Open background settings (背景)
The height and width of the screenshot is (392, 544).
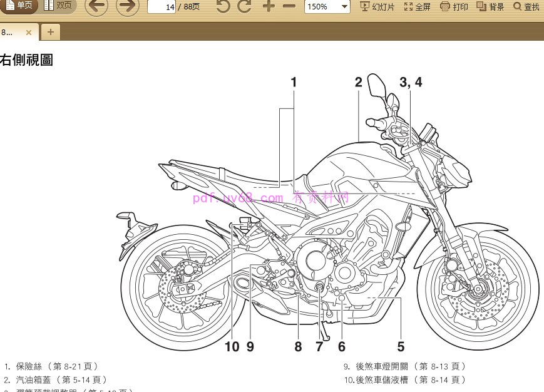pyautogui.click(x=490, y=7)
